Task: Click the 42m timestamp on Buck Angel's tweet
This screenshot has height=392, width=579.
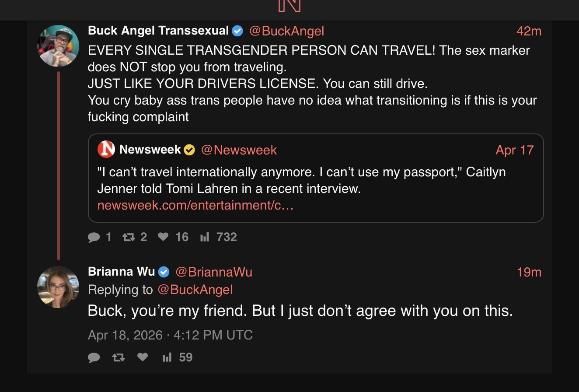Action: 529,31
